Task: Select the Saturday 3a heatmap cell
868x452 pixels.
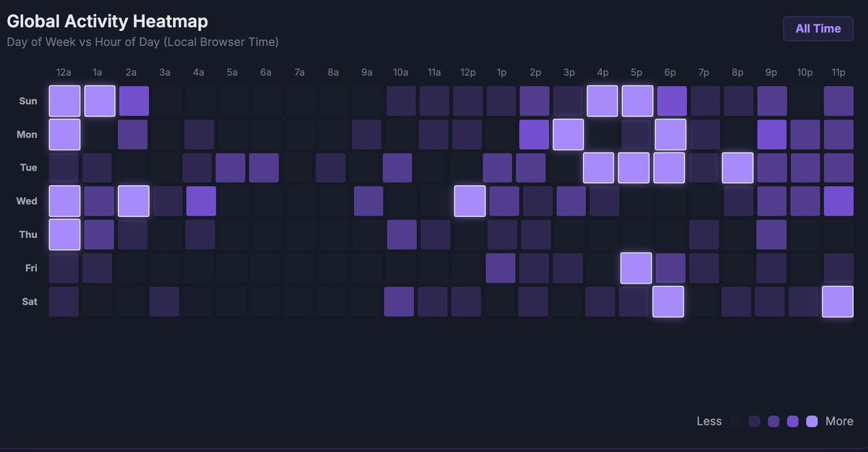Action: tap(164, 302)
